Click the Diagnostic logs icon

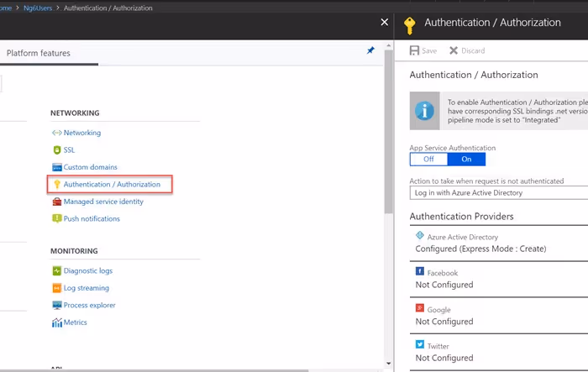56,270
